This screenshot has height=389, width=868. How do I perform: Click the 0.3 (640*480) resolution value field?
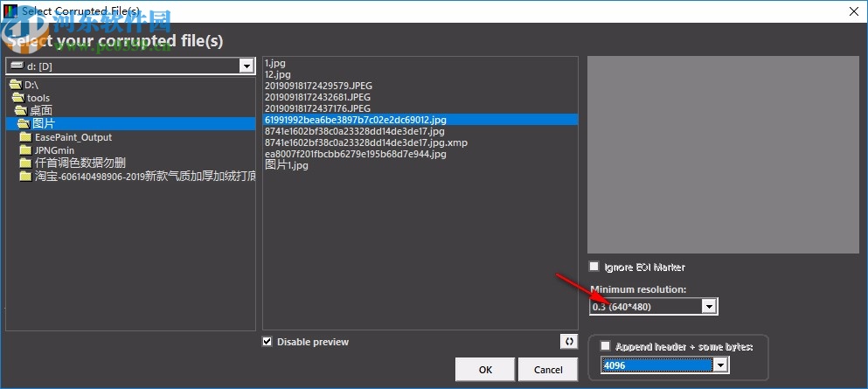645,307
